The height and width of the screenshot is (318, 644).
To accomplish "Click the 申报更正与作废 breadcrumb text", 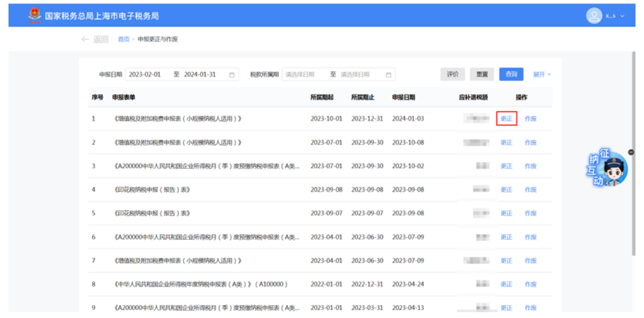I will (158, 39).
